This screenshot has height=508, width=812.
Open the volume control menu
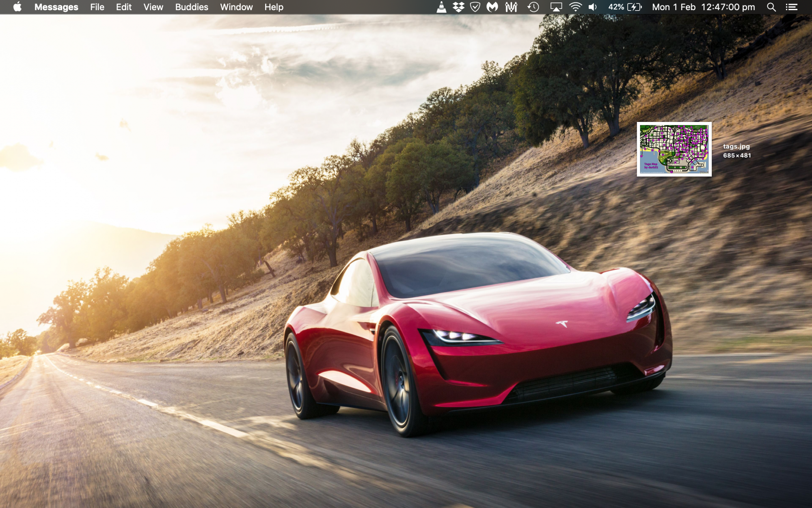coord(593,7)
